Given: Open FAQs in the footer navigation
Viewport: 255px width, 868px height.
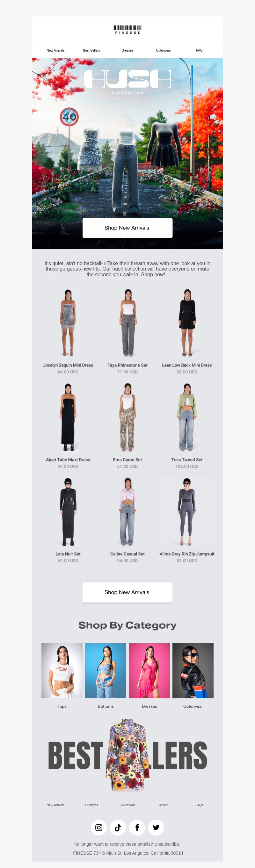Looking at the screenshot, I should point(199,805).
